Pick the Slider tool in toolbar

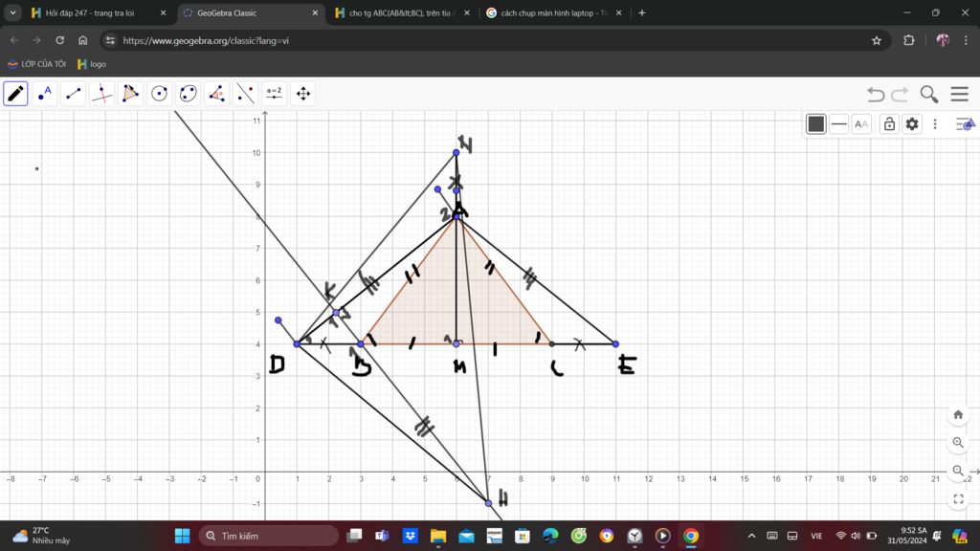[275, 94]
